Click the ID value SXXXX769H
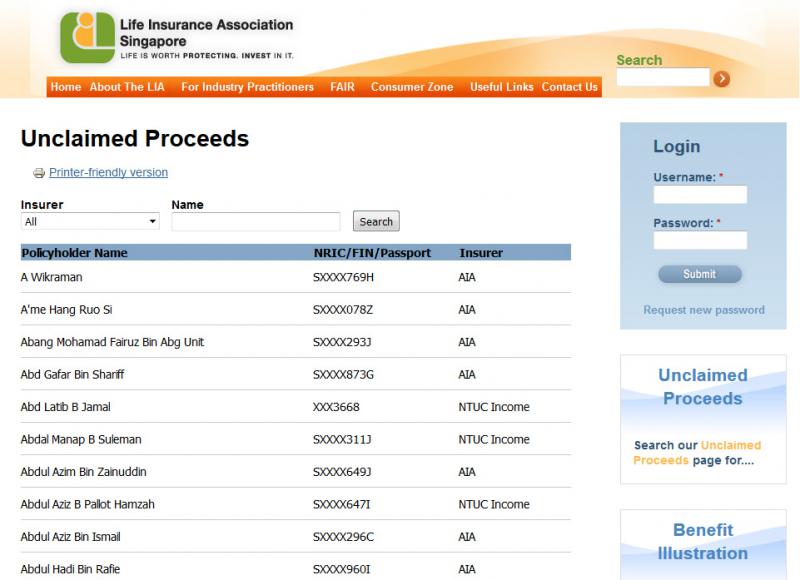Image resolution: width=800 pixels, height=580 pixels. [343, 277]
